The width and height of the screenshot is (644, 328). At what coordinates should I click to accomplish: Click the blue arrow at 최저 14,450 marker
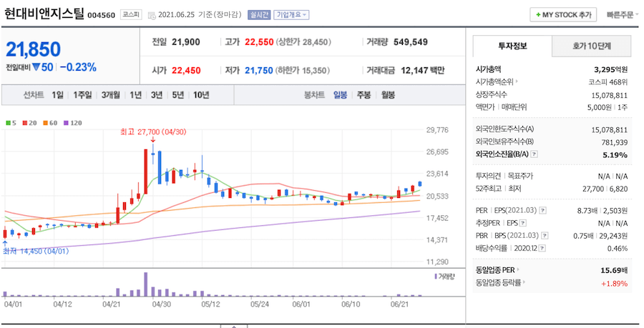point(5,243)
